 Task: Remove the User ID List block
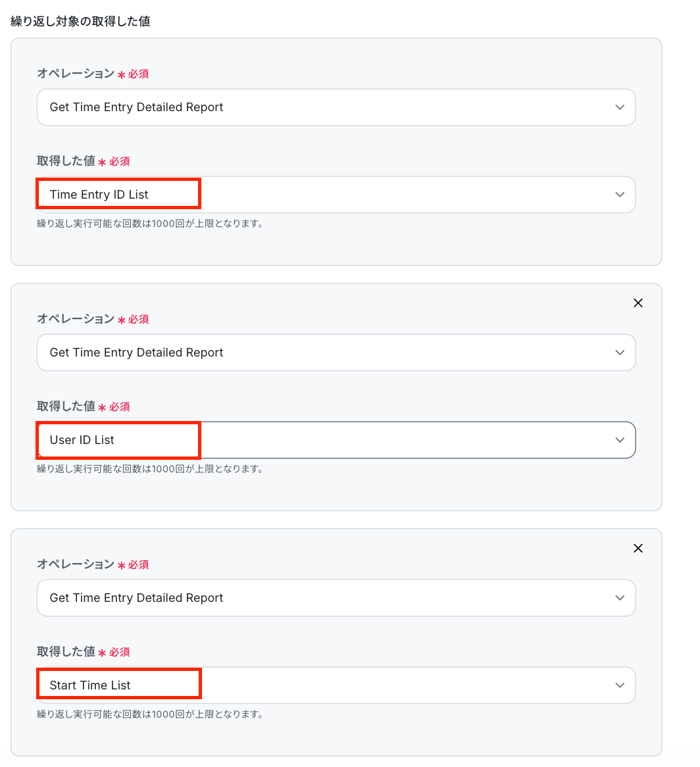637,303
